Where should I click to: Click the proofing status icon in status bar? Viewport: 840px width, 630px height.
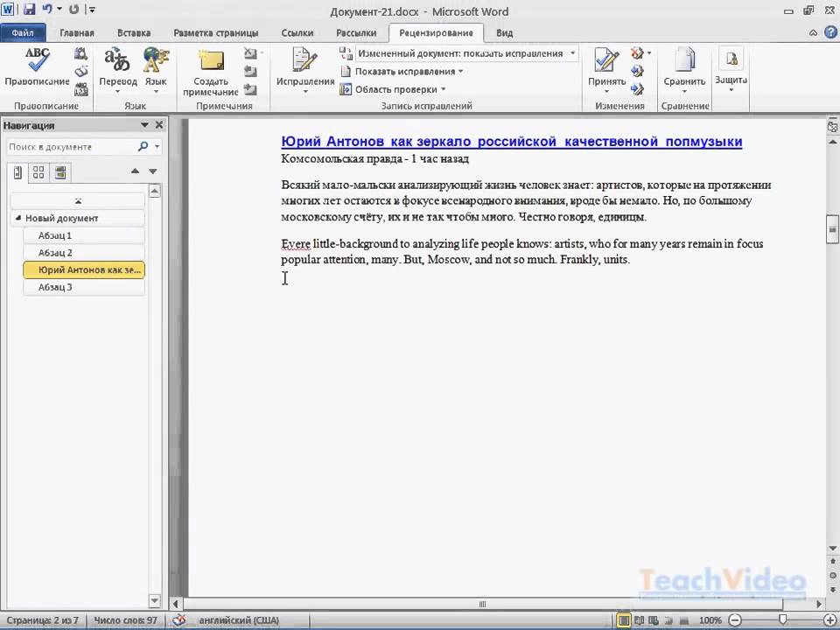(179, 619)
